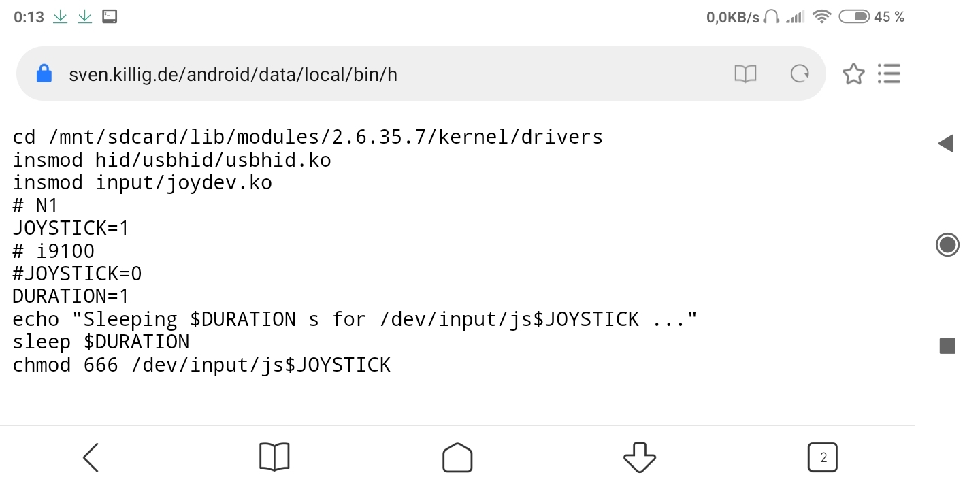Tap the terminal notification icon
This screenshot has height=490, width=980.
pos(110,17)
